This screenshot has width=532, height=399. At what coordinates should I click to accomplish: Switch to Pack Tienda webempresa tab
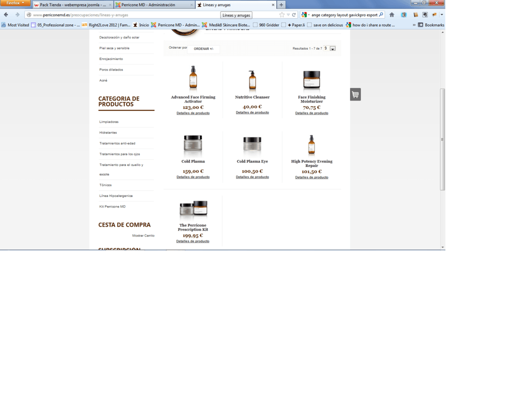(x=73, y=5)
